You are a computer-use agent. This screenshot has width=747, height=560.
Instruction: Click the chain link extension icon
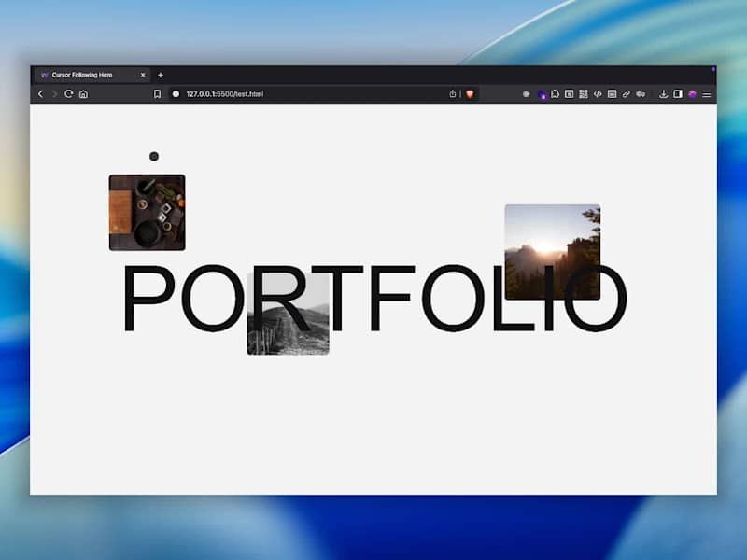pyautogui.click(x=627, y=94)
